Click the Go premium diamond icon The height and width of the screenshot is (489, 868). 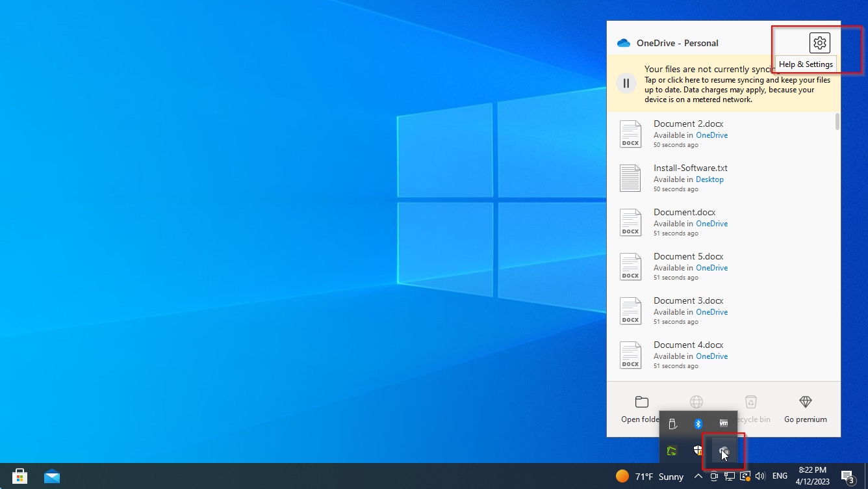(805, 402)
